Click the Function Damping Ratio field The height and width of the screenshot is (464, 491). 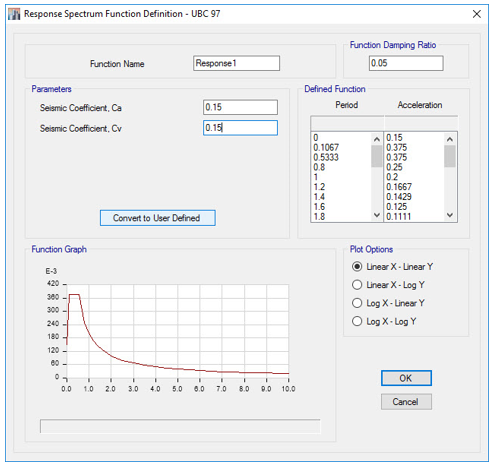coord(406,63)
